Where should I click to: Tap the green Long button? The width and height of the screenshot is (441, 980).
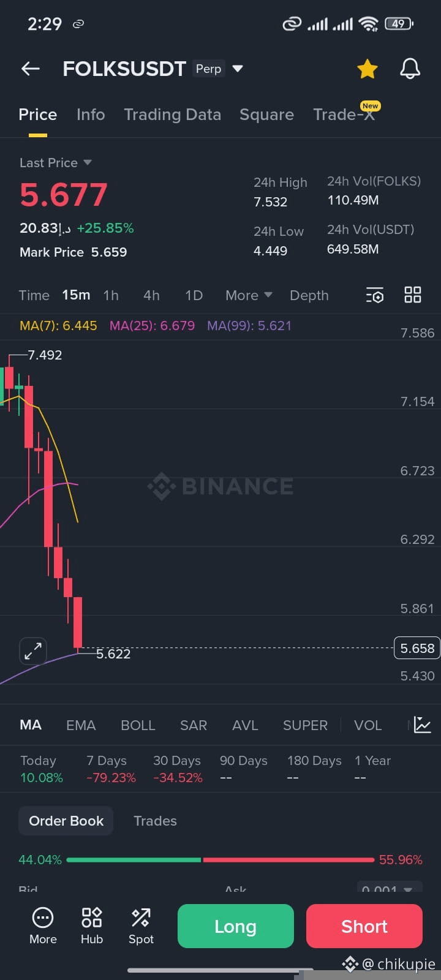tap(236, 926)
